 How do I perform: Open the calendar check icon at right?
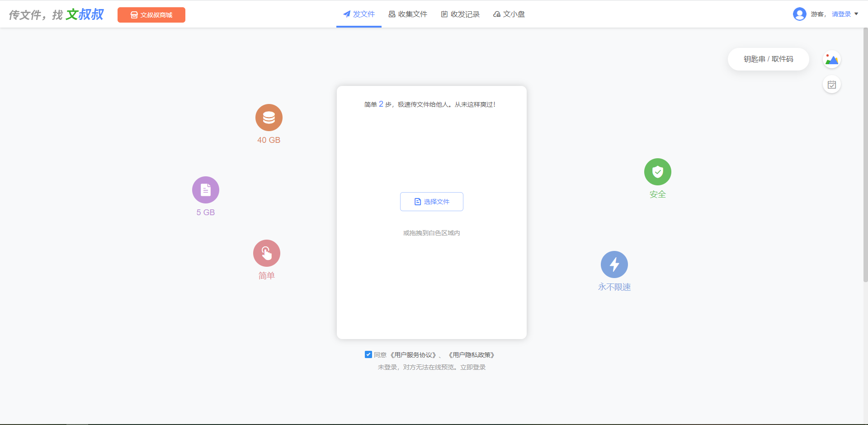[x=832, y=85]
